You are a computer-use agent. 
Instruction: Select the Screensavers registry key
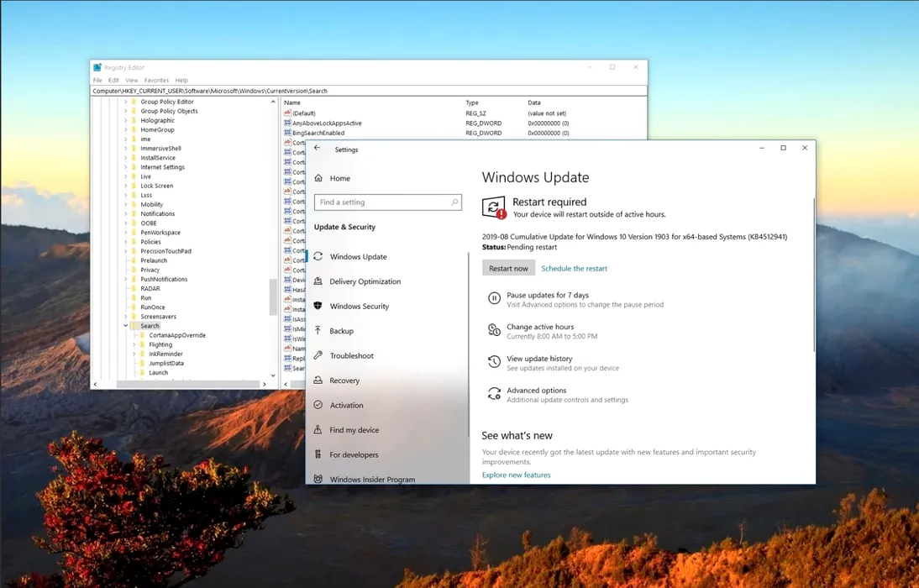158,317
